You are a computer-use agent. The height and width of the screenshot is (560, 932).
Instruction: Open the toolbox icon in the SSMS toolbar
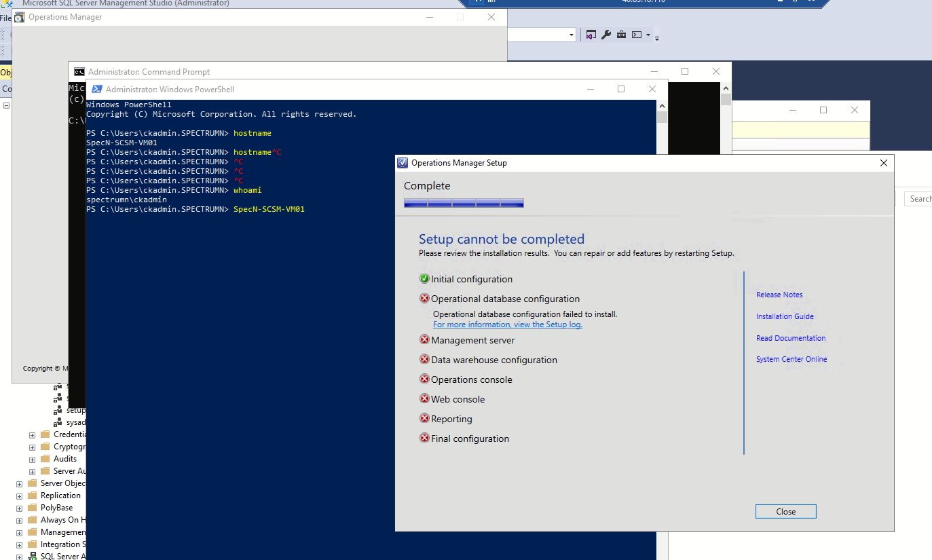click(x=621, y=35)
